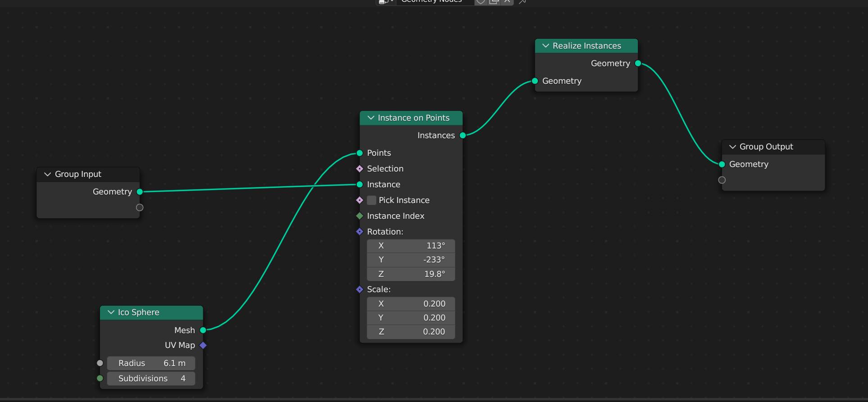868x402 pixels.
Task: Toggle the pin node tree icon
Action: coord(523,2)
